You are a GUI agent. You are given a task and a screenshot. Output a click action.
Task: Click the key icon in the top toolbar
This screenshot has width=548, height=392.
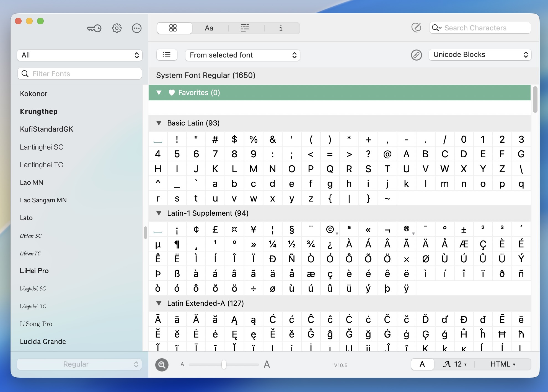click(x=94, y=28)
